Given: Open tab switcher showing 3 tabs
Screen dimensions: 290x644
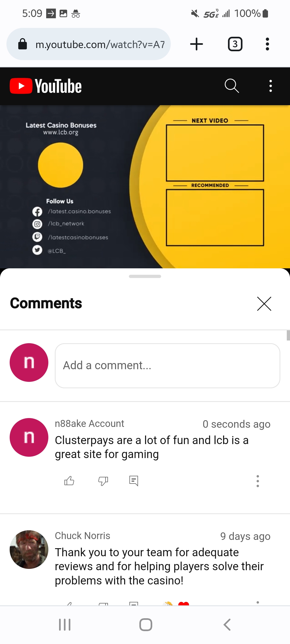Looking at the screenshot, I should [x=235, y=44].
